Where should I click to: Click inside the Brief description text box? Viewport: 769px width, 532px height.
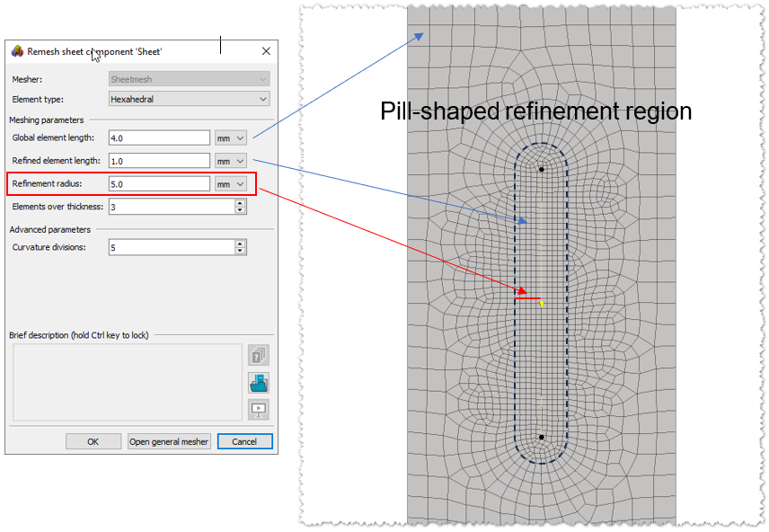click(x=128, y=382)
